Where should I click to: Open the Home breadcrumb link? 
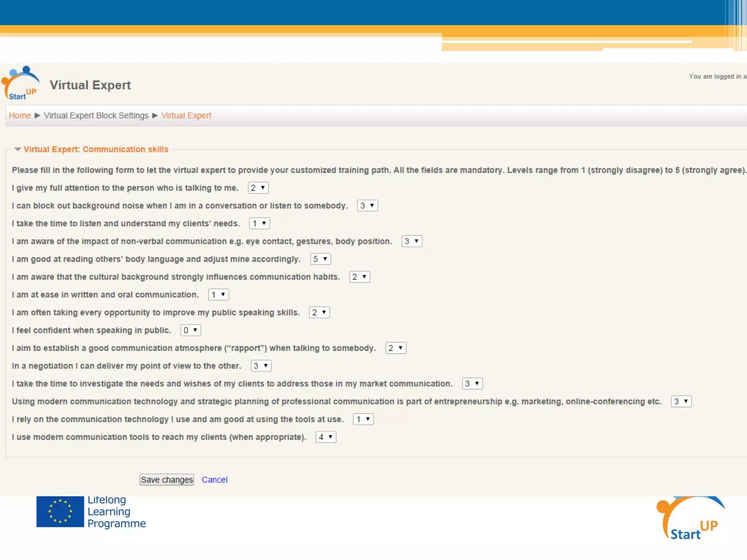tap(20, 116)
